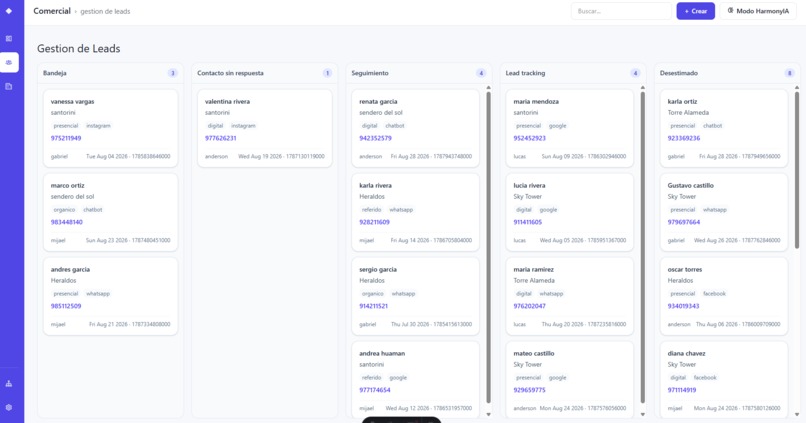Open mateo castillo lead card
This screenshot has height=423, width=806.
point(570,378)
